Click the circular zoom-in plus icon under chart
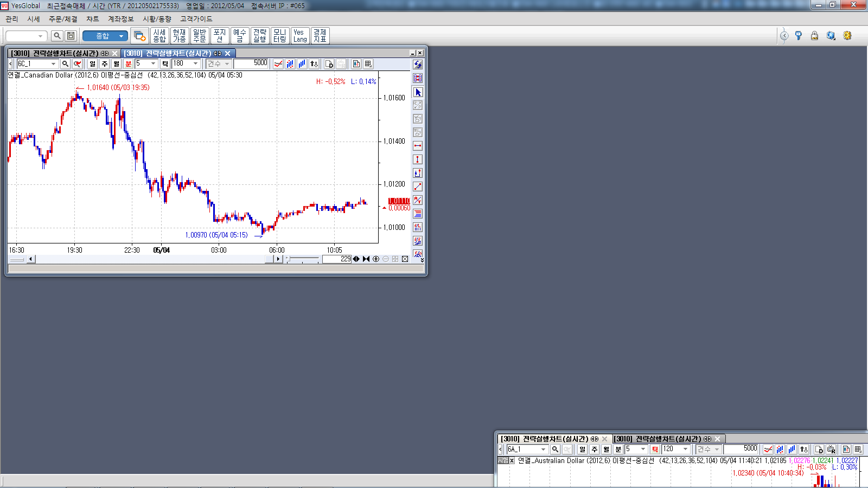Screen dimensions: 868x488 click(376, 259)
